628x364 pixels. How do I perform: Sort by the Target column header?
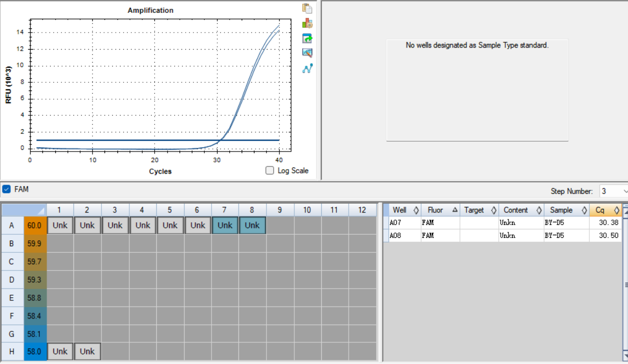pyautogui.click(x=479, y=210)
